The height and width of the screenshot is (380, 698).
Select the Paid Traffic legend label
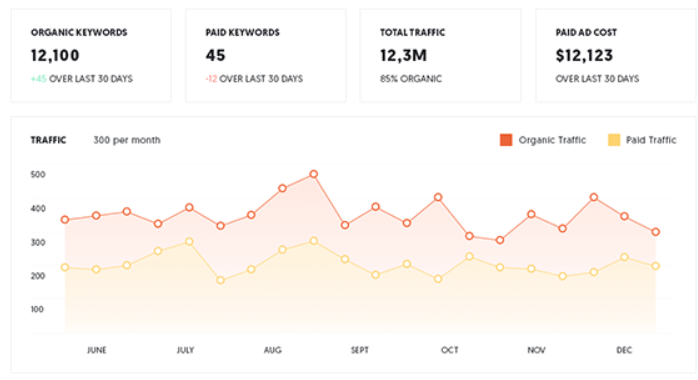[651, 140]
